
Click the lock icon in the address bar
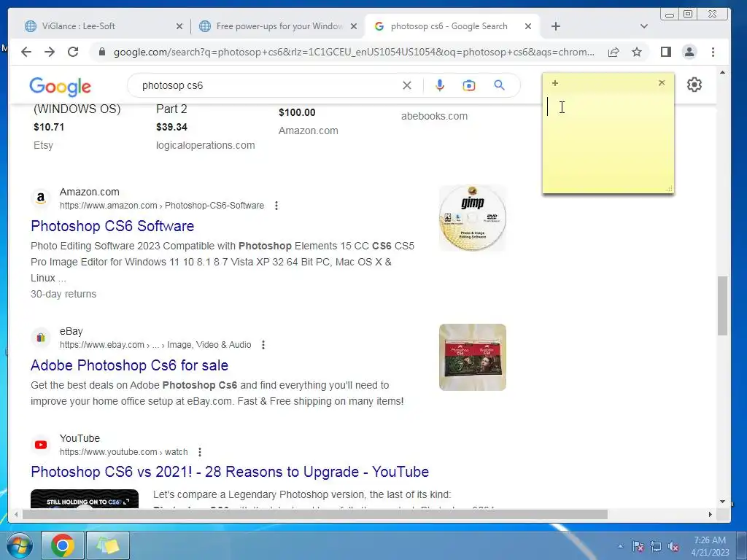(101, 52)
